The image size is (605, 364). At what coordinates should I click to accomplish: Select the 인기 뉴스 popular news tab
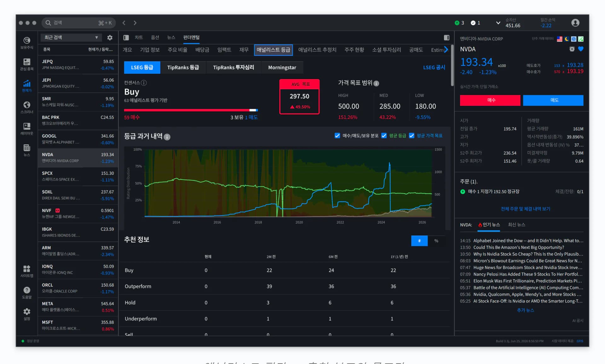tap(489, 225)
